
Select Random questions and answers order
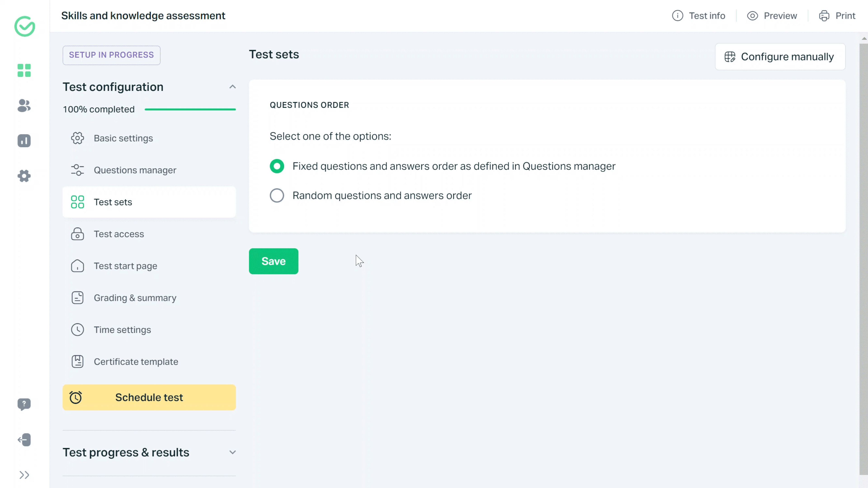277,196
